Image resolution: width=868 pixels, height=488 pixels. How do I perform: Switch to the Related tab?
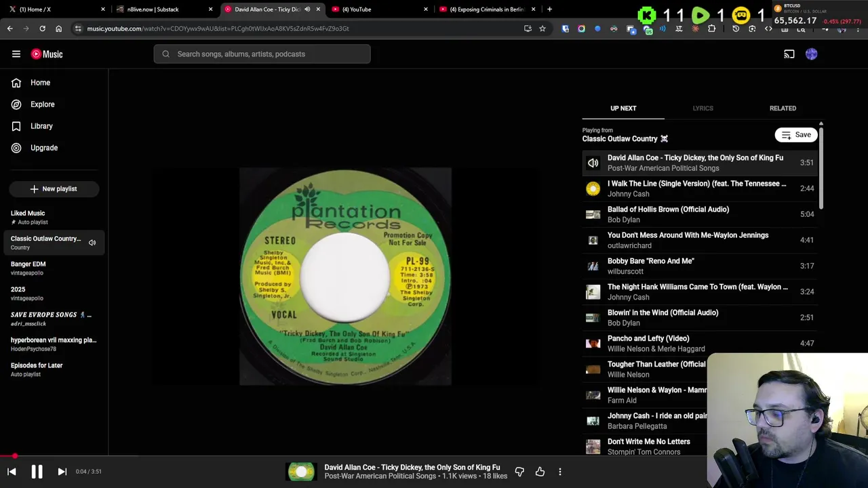[783, 108]
